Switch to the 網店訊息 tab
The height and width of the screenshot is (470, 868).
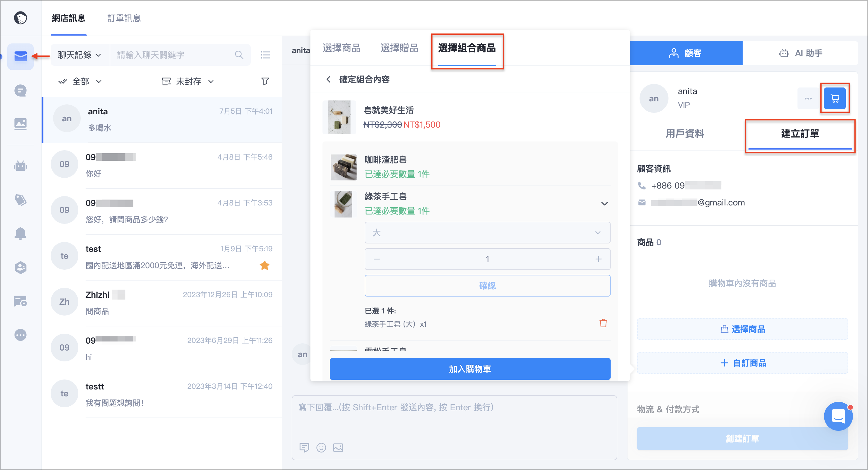tap(69, 18)
